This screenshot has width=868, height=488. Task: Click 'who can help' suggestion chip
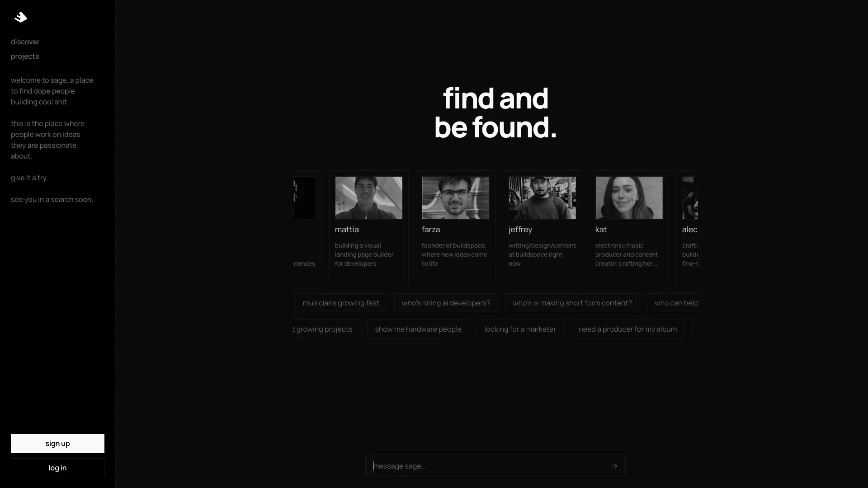(x=677, y=303)
